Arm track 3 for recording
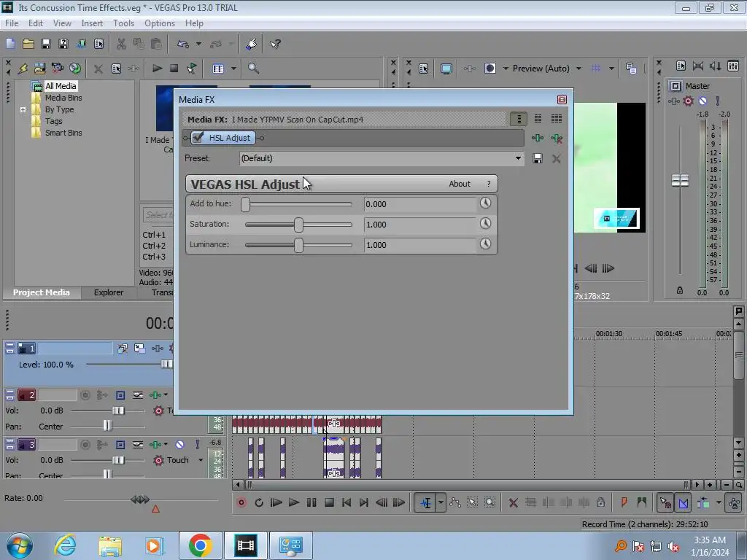Screen dimensions: 747x560 click(85, 444)
